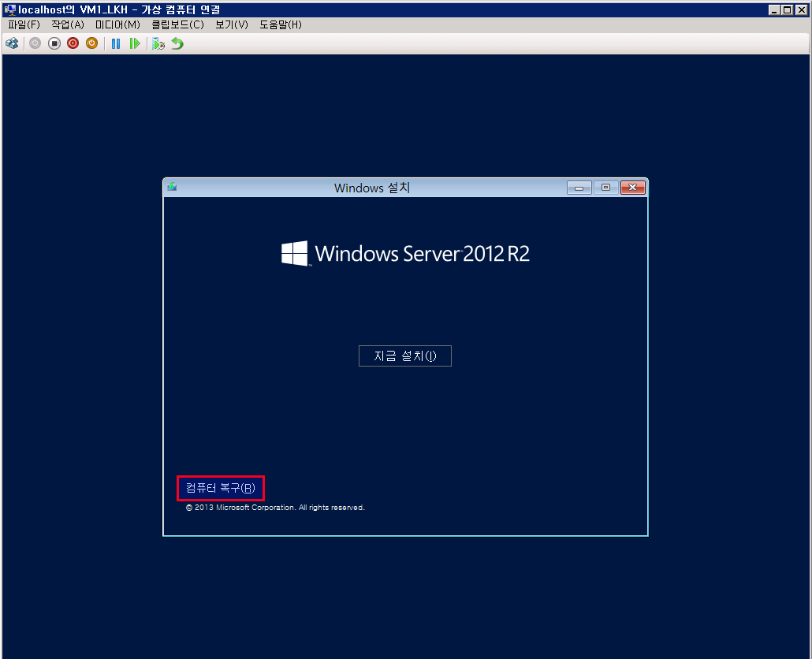This screenshot has height=659, width=812.
Task: Minimize the VM1_LKH connection window
Action: (774, 9)
